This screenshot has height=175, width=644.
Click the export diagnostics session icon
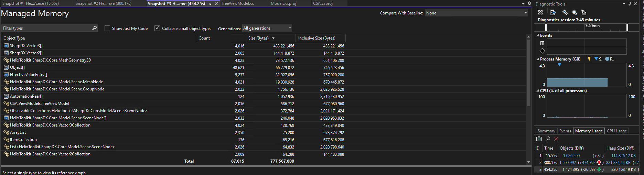click(552, 12)
